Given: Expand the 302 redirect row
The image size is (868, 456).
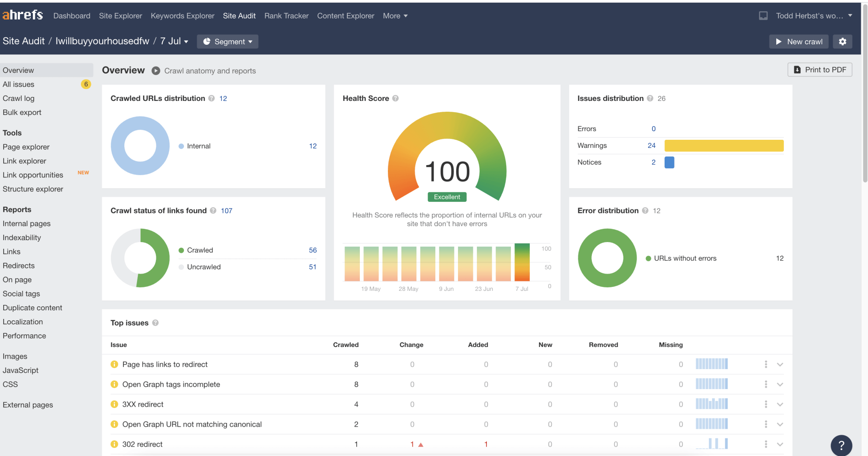Looking at the screenshot, I should click(780, 444).
